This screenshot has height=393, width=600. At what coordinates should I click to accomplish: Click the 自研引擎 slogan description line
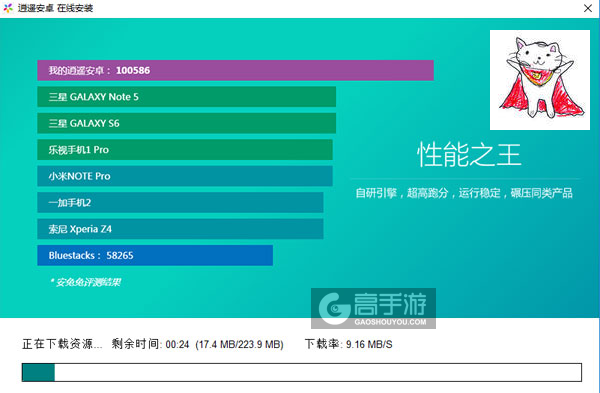(464, 193)
